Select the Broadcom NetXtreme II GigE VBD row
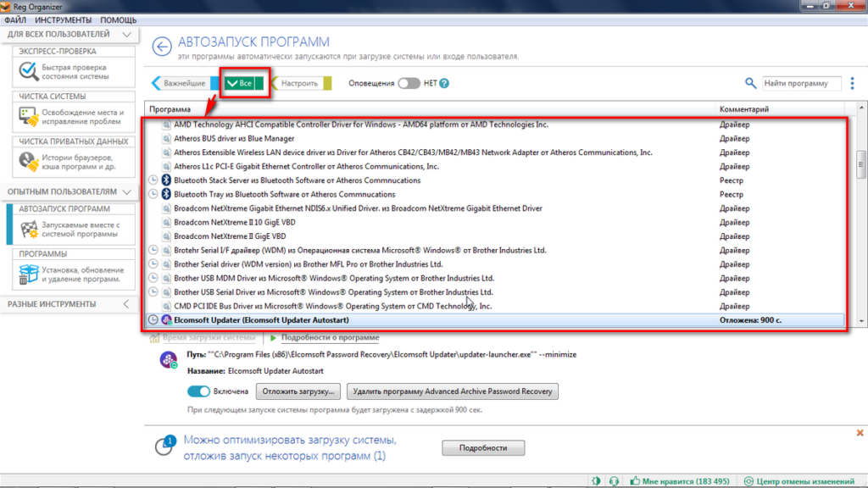Viewport: 868px width, 488px height. pyautogui.click(x=495, y=236)
